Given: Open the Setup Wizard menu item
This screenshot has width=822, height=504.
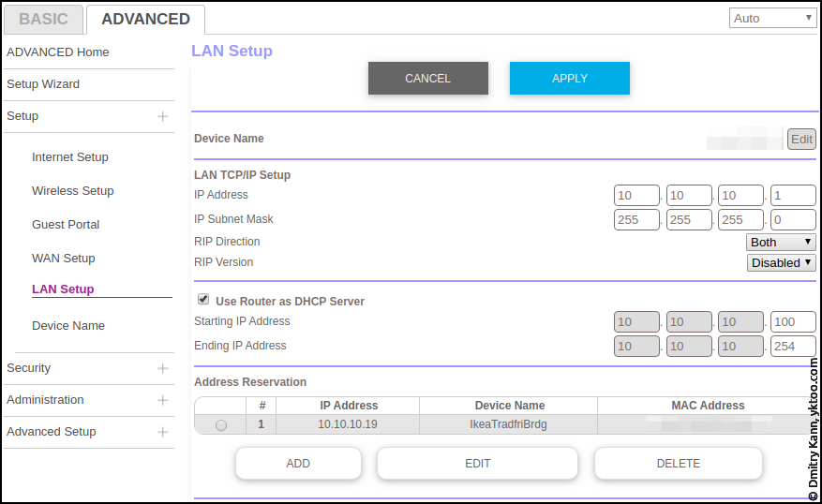Looking at the screenshot, I should pos(43,84).
